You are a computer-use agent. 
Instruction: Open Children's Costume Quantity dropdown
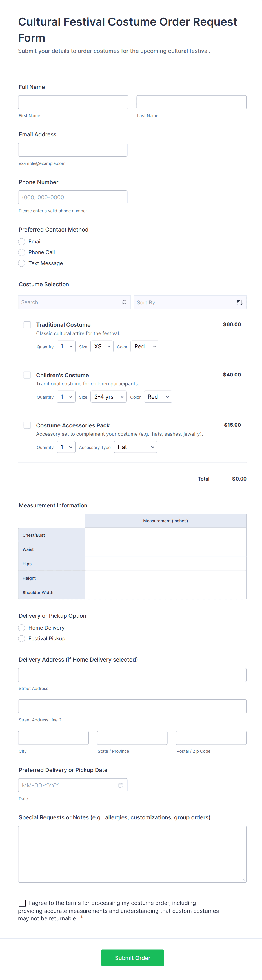pyautogui.click(x=66, y=397)
